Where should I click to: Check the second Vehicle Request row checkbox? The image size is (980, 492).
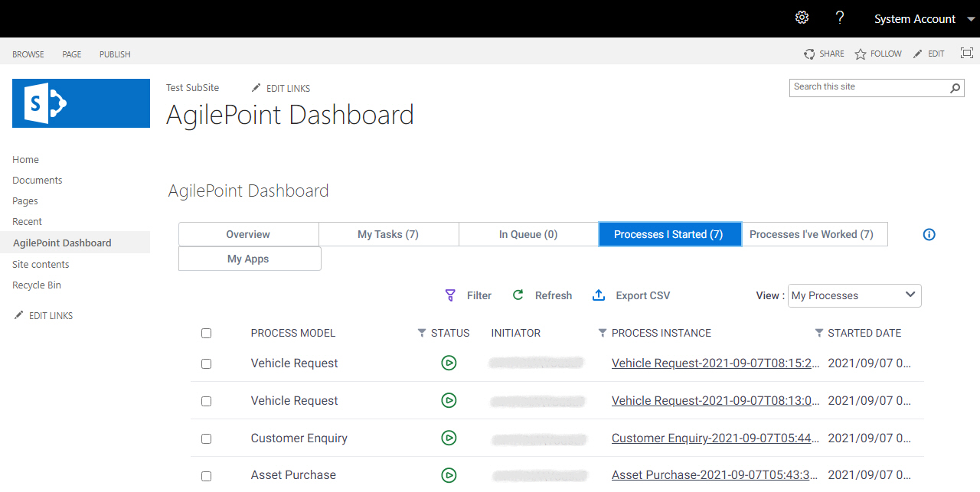click(206, 401)
